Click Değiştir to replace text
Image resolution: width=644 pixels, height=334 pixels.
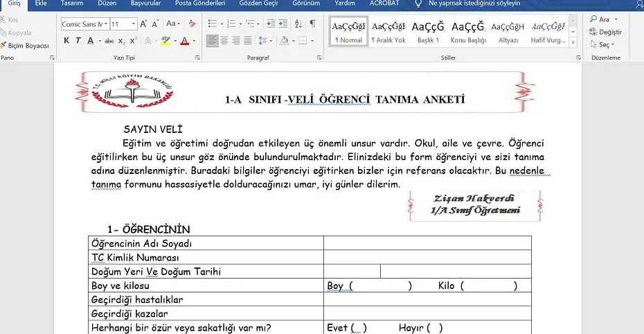click(606, 32)
